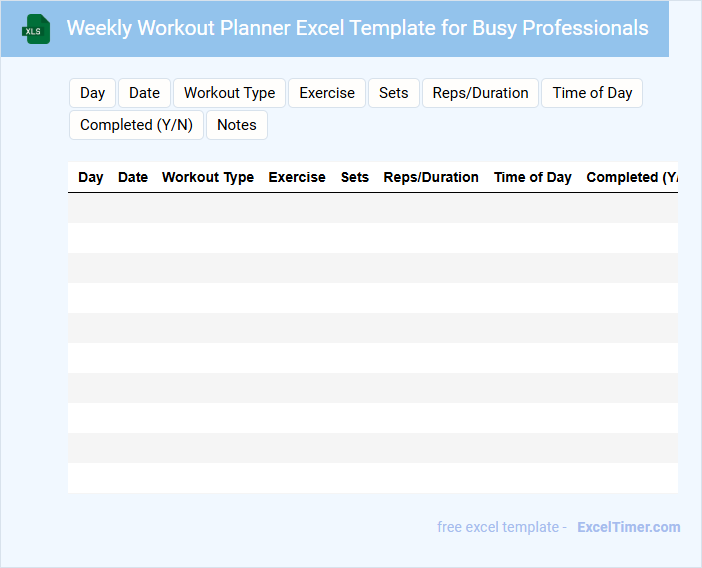Click the Time of Day tag
Screen dimensions: 702x568
(x=592, y=93)
